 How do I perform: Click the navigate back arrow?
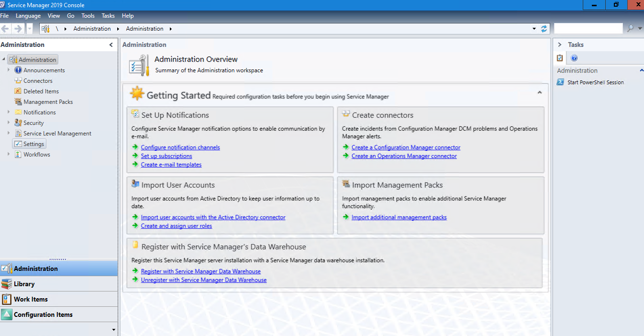[x=5, y=28]
